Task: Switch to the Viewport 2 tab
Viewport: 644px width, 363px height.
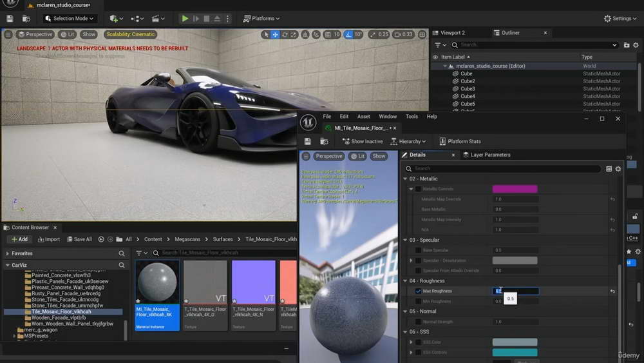Action: pyautogui.click(x=453, y=33)
